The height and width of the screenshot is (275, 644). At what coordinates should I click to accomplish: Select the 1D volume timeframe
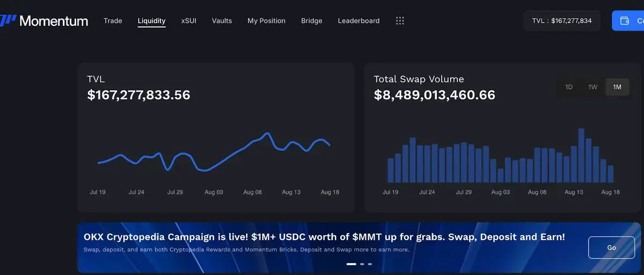569,87
